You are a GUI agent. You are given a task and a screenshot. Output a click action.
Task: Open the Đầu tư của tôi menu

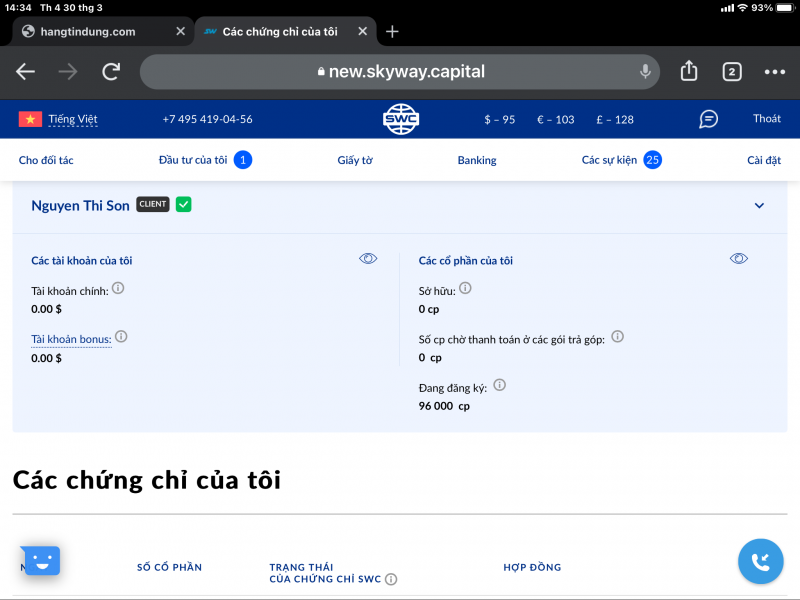(x=193, y=160)
